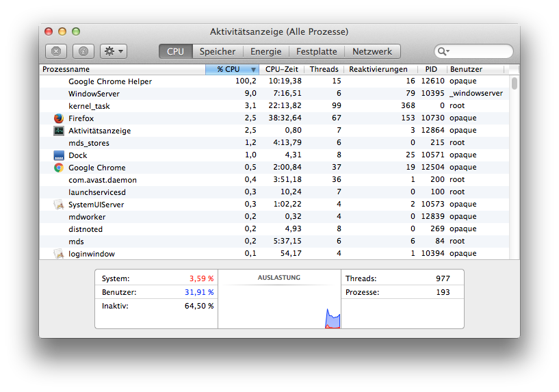Click the Dock process icon

click(58, 155)
